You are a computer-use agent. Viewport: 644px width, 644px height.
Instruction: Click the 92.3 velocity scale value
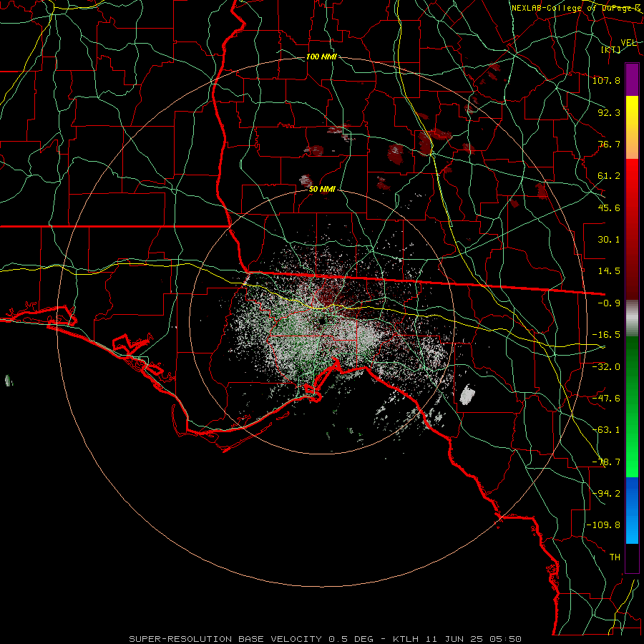click(609, 112)
